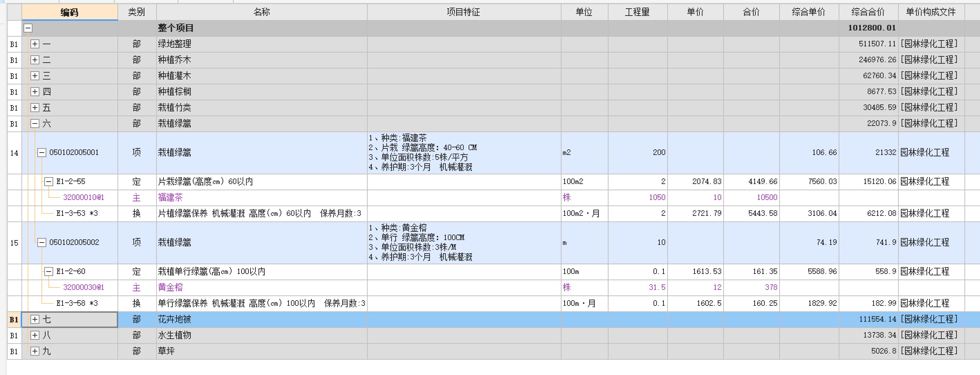Image resolution: width=980 pixels, height=375 pixels.
Task: Click the 综合单价 column header
Action: coord(808,12)
